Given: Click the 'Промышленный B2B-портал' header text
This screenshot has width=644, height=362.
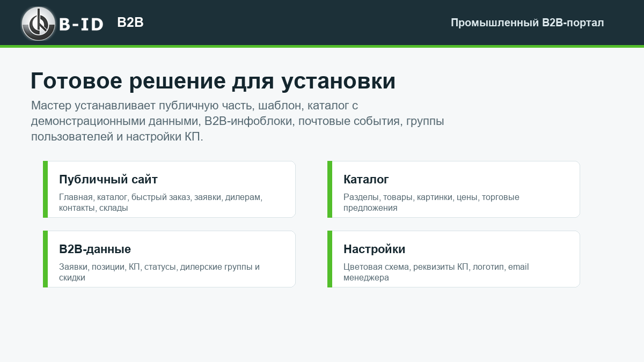Looking at the screenshot, I should [527, 23].
